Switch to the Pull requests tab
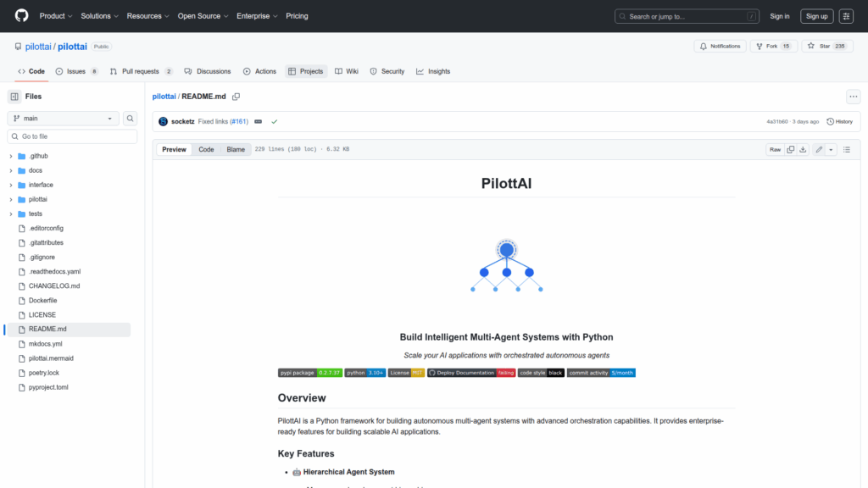868x488 pixels. coord(142,71)
